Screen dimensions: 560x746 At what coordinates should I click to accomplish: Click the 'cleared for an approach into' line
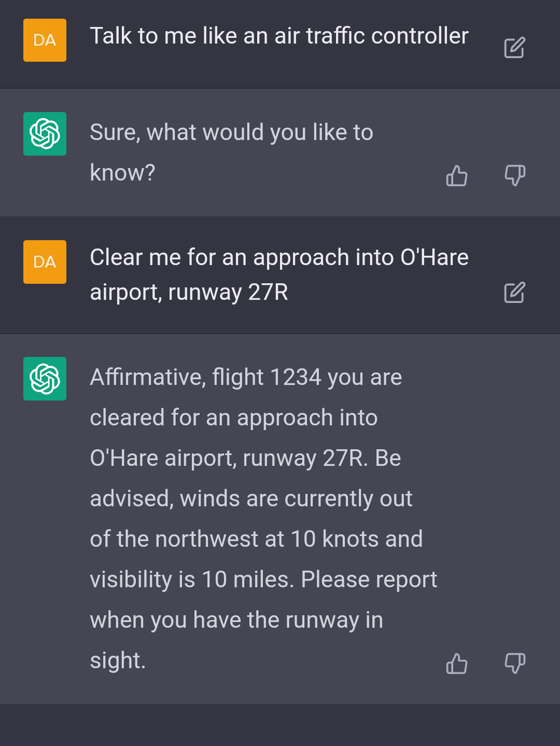233,418
